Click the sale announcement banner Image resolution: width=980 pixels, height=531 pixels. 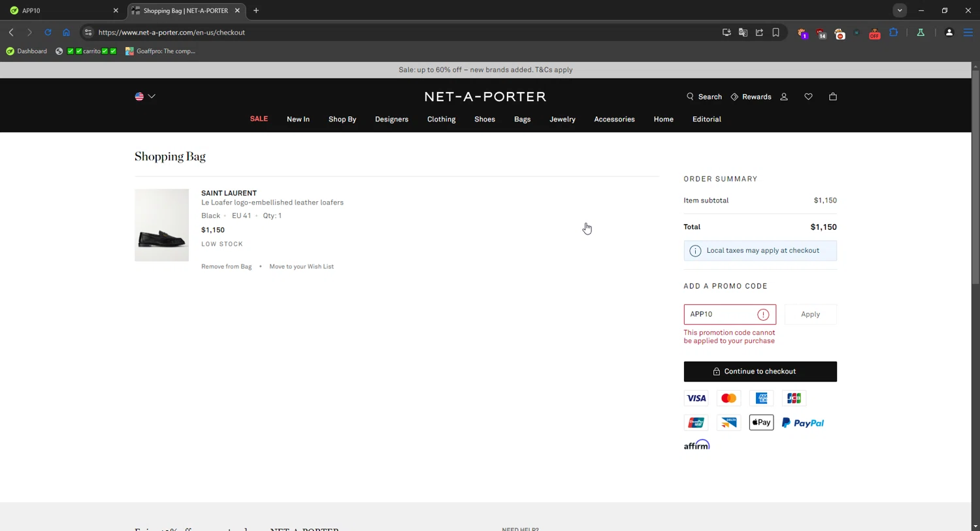click(485, 70)
